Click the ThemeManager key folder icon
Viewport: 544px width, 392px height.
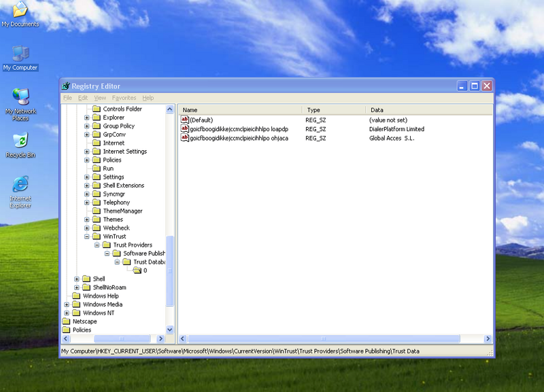point(97,211)
